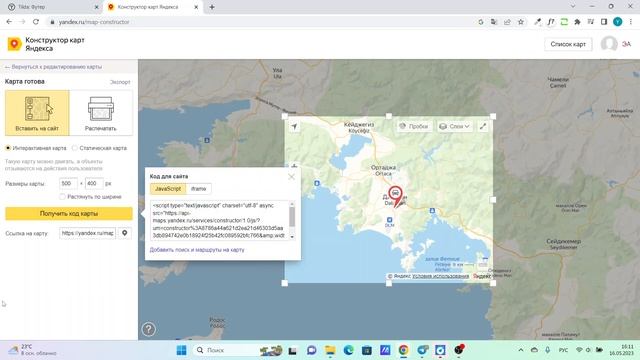The image size is (640, 360).
Task: Click the map height input field (400)
Action: (94, 183)
